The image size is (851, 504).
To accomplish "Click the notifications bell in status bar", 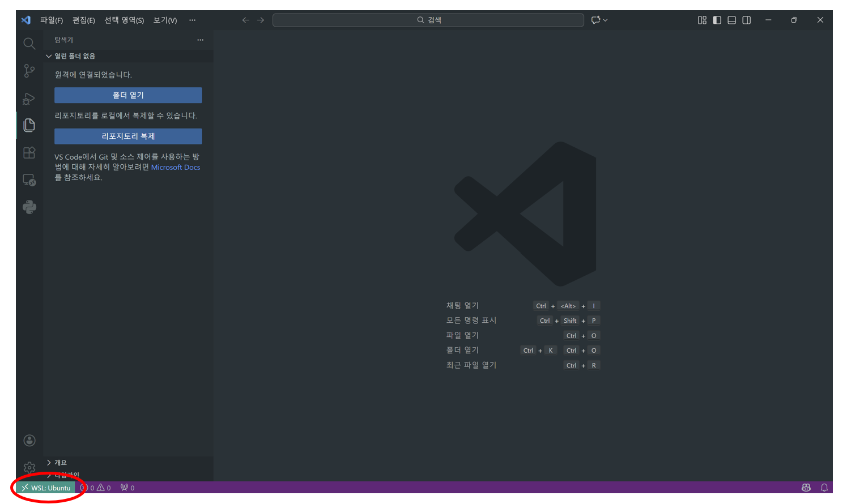I will point(824,488).
